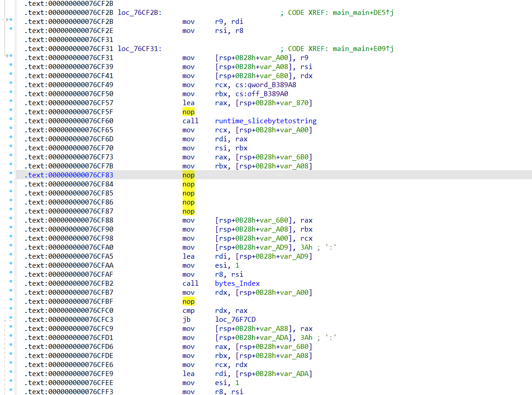
Task: Select operand [rsp+0B28h+var_A88], rax
Action: [264, 329]
